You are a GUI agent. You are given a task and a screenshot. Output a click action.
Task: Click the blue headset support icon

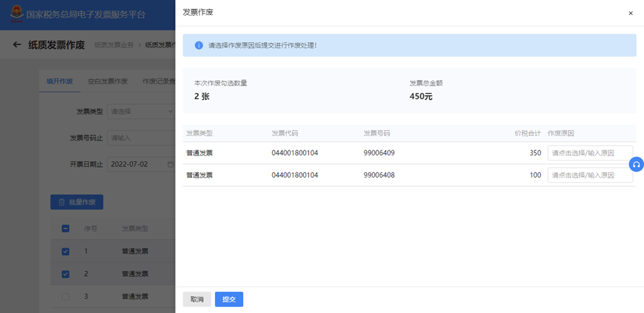[x=636, y=165]
